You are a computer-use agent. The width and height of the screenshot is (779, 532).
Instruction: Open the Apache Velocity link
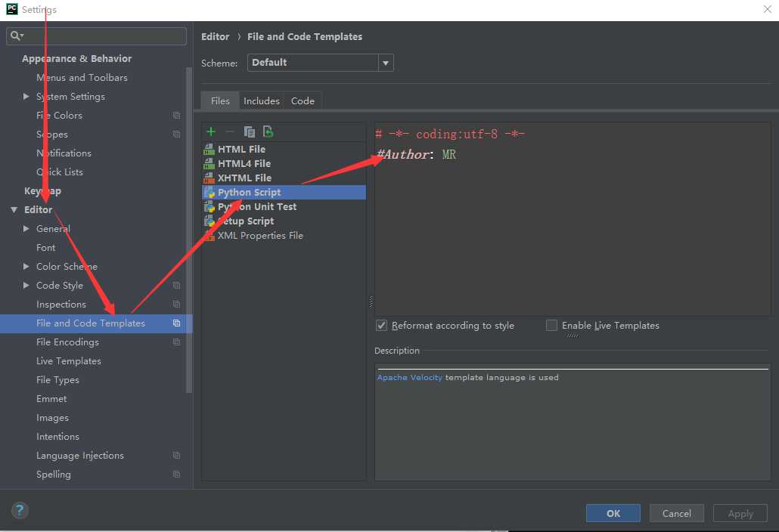click(x=409, y=378)
